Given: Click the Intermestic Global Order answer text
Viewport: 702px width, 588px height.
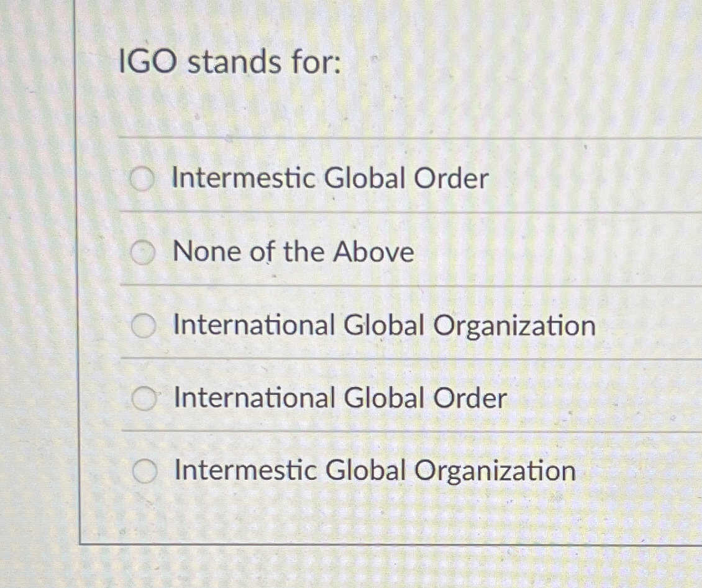Looking at the screenshot, I should pyautogui.click(x=330, y=179).
